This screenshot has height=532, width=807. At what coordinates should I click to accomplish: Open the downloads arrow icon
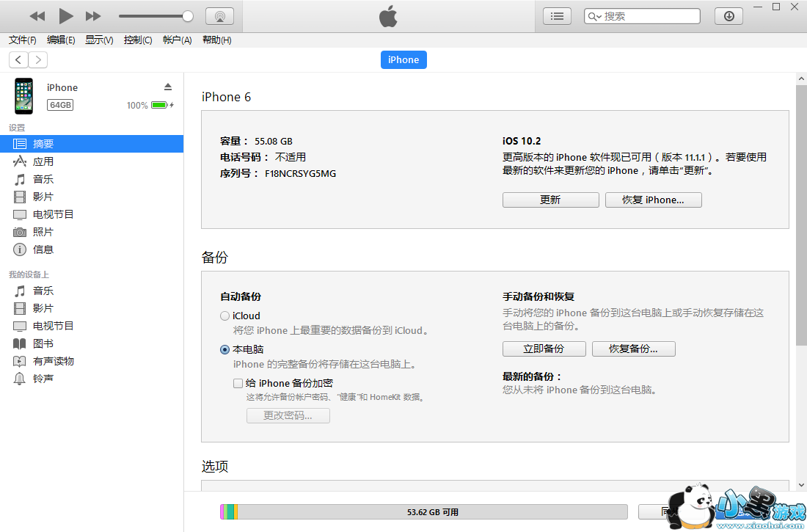tap(729, 16)
